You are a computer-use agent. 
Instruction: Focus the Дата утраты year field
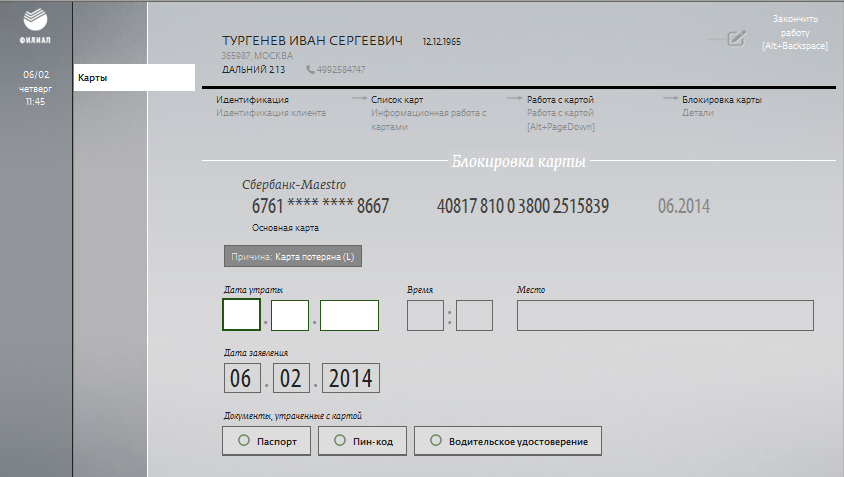coord(349,315)
